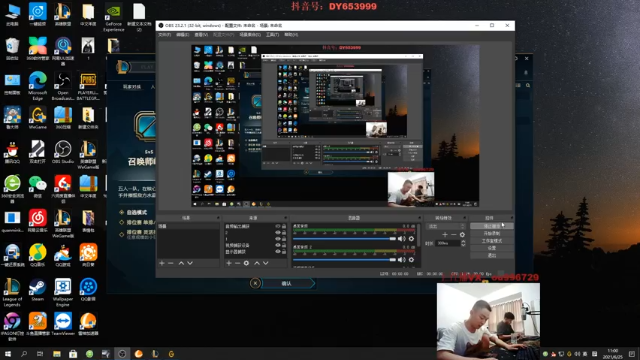Screen dimensions: 640x360
Task: Open the GeForce Experience desktop icon
Action: tap(113, 17)
